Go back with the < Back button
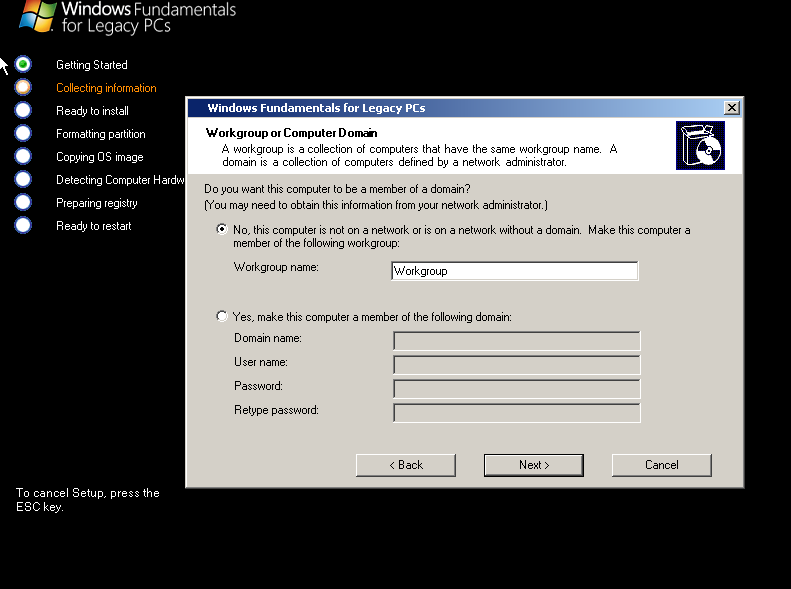 point(406,465)
